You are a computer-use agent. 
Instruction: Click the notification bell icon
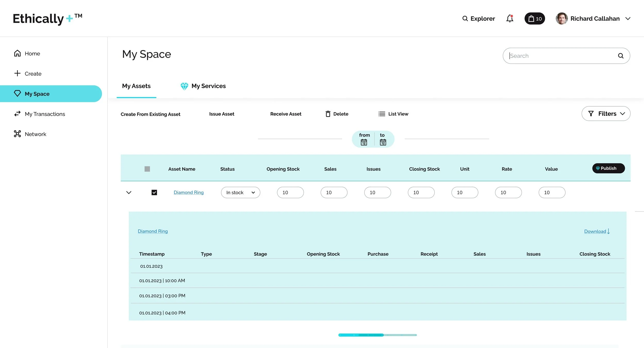tap(510, 19)
